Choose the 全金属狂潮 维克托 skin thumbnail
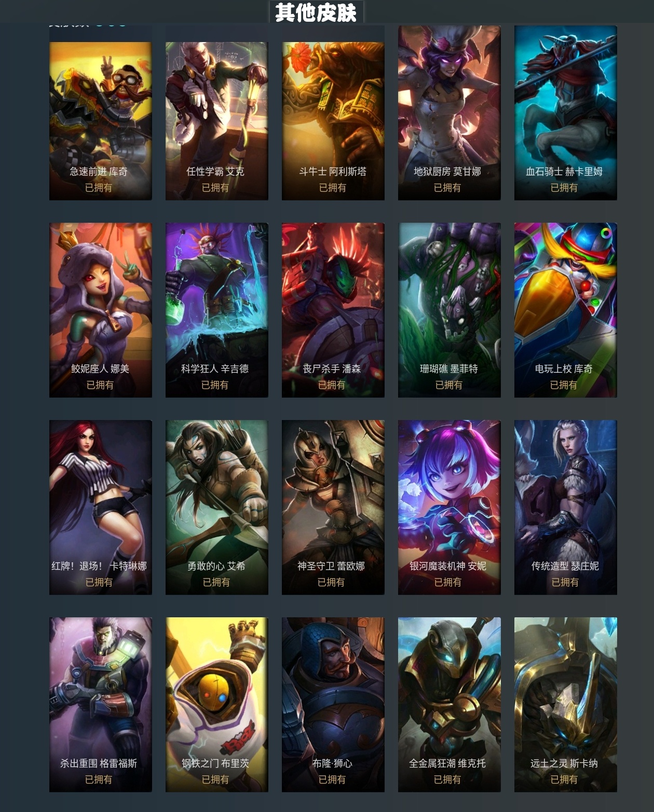This screenshot has height=812, width=654. [449, 705]
